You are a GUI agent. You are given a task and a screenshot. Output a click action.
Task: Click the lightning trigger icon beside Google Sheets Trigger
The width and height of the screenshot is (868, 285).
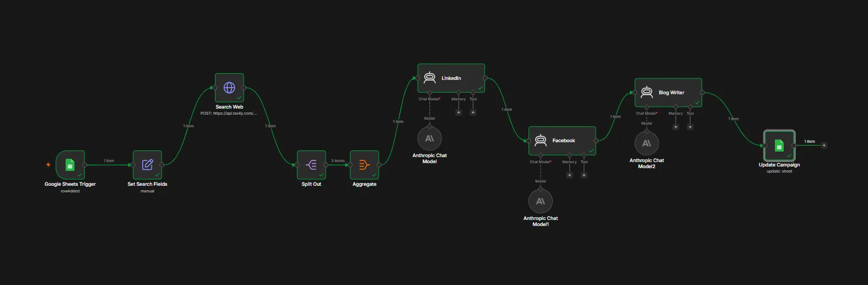(x=48, y=164)
